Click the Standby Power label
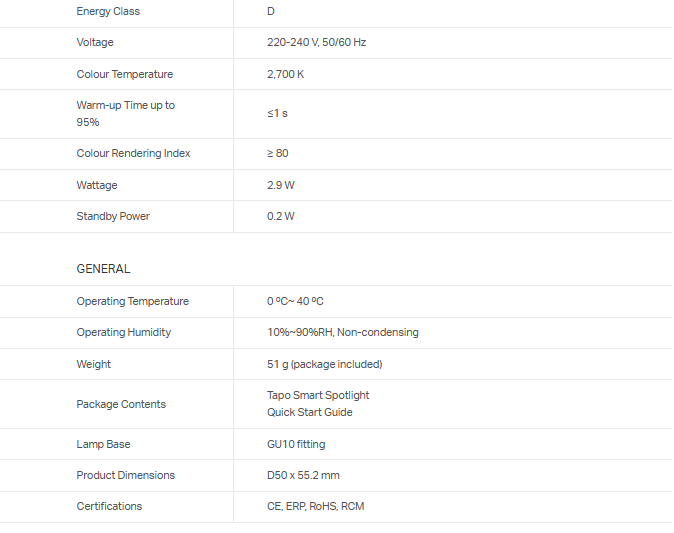Image resolution: width=674 pixels, height=533 pixels. (x=113, y=217)
